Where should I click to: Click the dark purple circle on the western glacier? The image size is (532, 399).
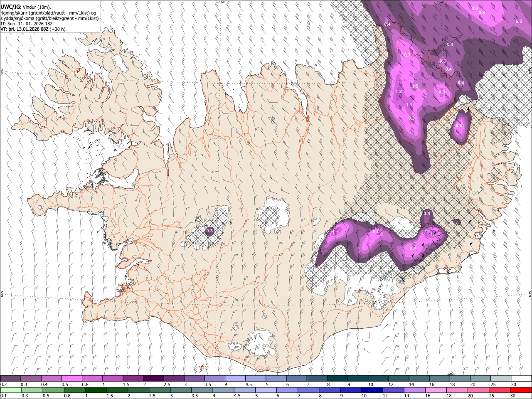[x=209, y=231]
